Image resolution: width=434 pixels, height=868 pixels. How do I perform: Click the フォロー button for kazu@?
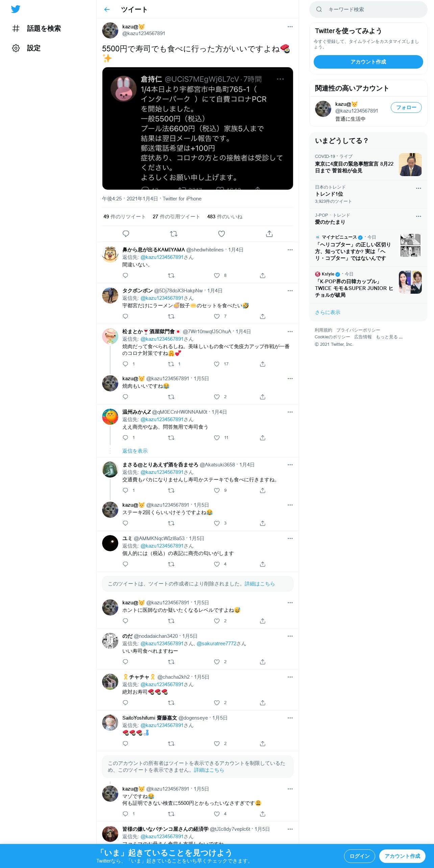point(406,107)
